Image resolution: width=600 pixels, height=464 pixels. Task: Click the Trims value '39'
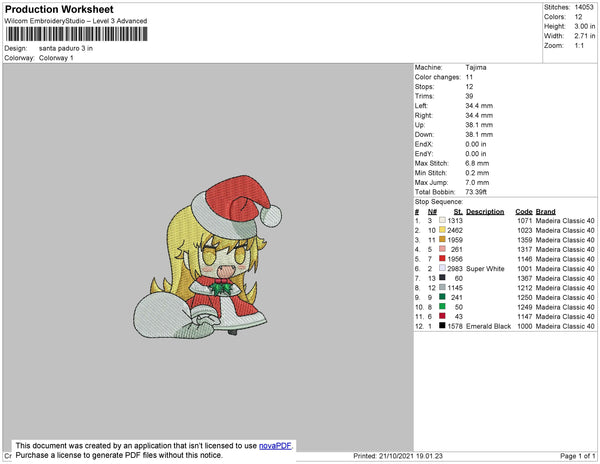pyautogui.click(x=470, y=96)
